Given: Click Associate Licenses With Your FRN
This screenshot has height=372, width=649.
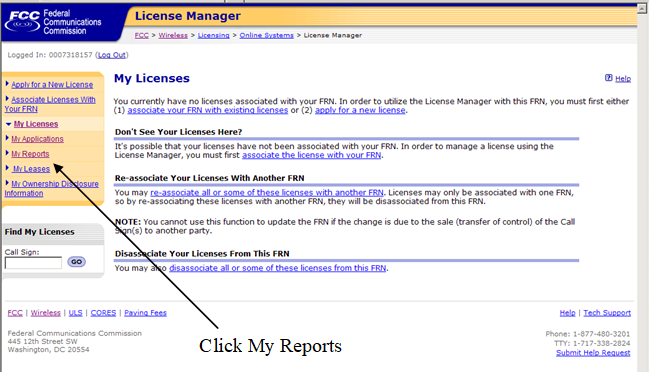Looking at the screenshot, I should [x=50, y=104].
